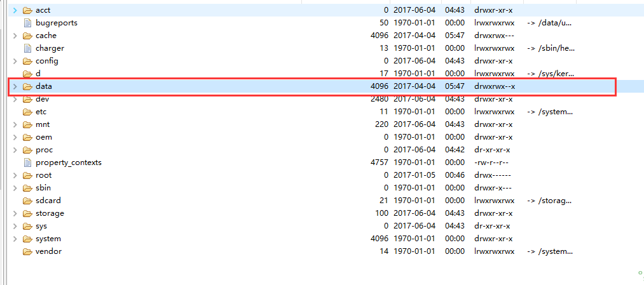Select the sdcard entry name
Image resolution: width=644 pixels, height=285 pixels.
pos(48,201)
